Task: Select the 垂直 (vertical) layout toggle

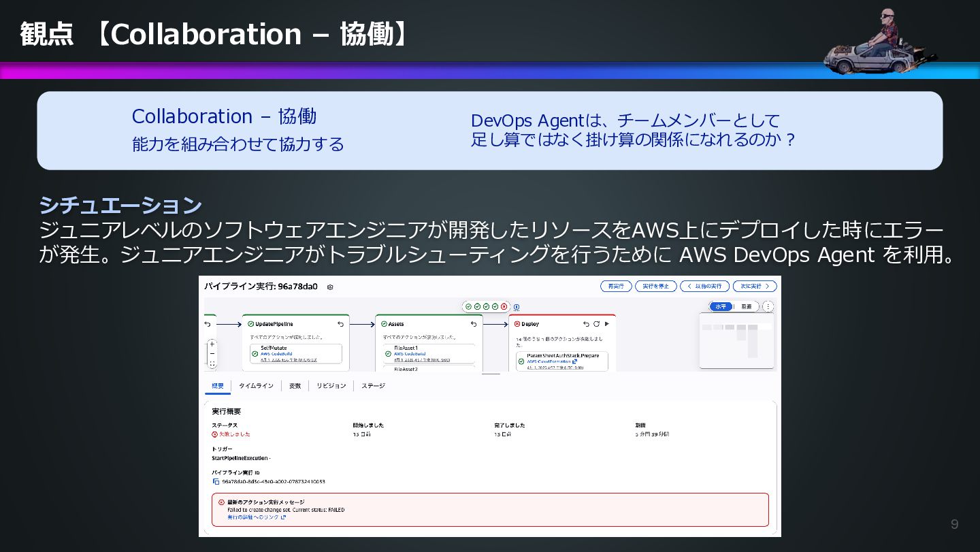Action: tap(746, 306)
